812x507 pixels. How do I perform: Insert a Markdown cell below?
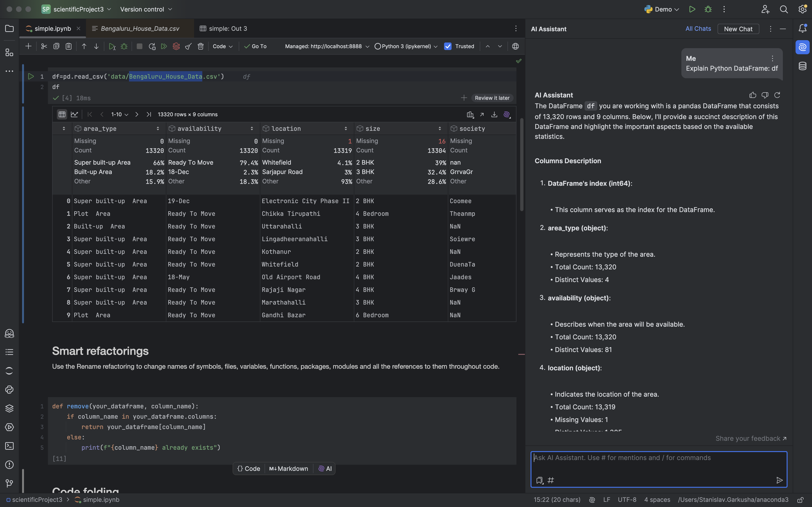pos(289,468)
